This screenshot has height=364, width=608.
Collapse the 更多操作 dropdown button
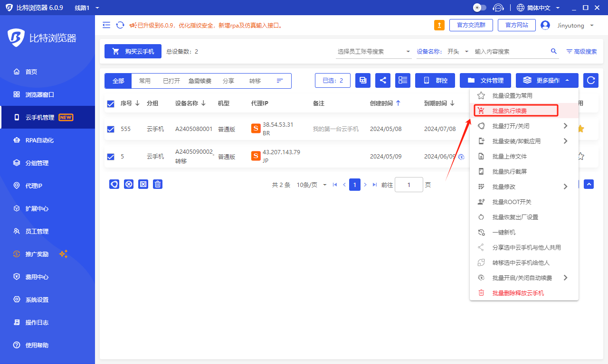[x=547, y=80]
